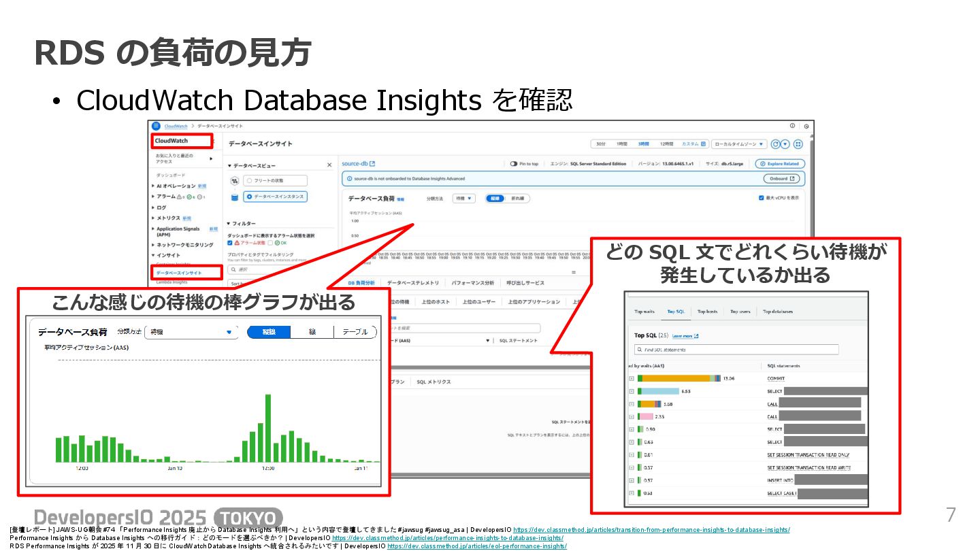Screen dimensions: 980x551
Task: Close the database view panel
Action: (x=329, y=165)
